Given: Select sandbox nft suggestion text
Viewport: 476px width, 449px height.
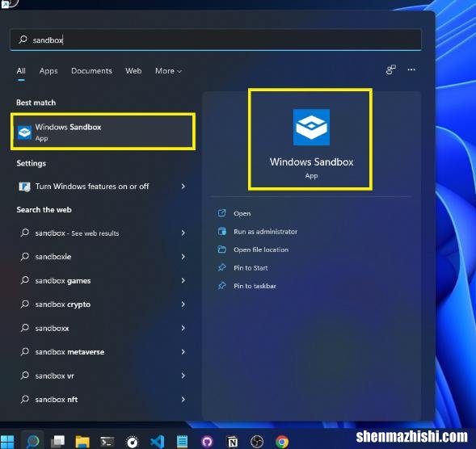Looking at the screenshot, I should coord(57,400).
